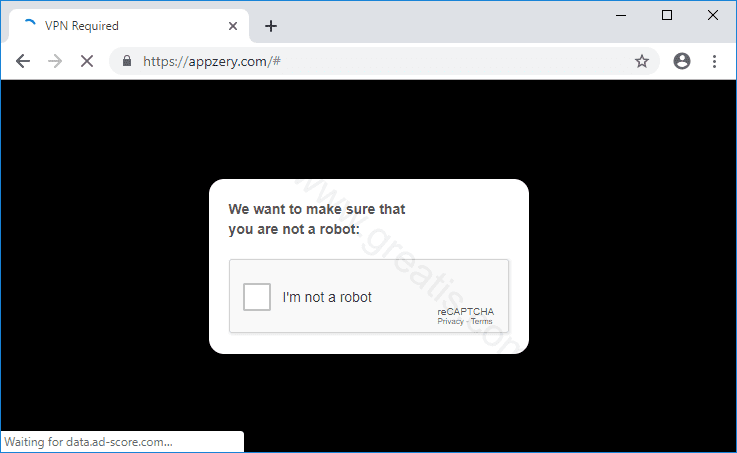Open the reCAPTCHA Privacy link

[x=450, y=322]
